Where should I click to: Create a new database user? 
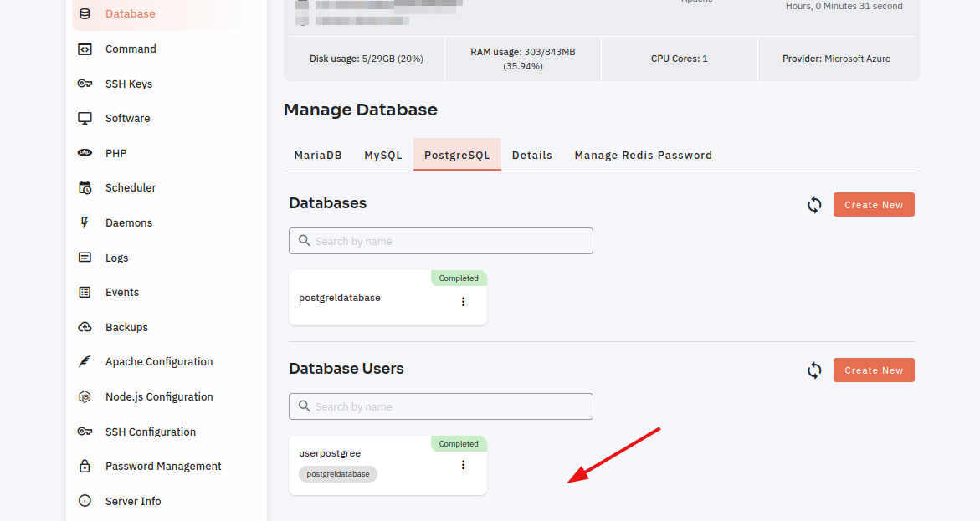(x=874, y=370)
